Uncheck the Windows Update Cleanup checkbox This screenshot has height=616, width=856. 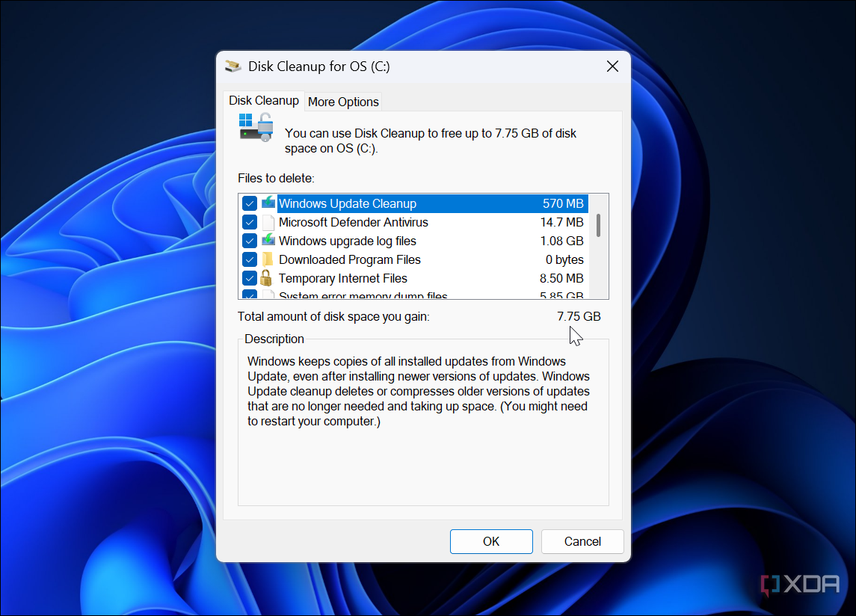click(250, 203)
